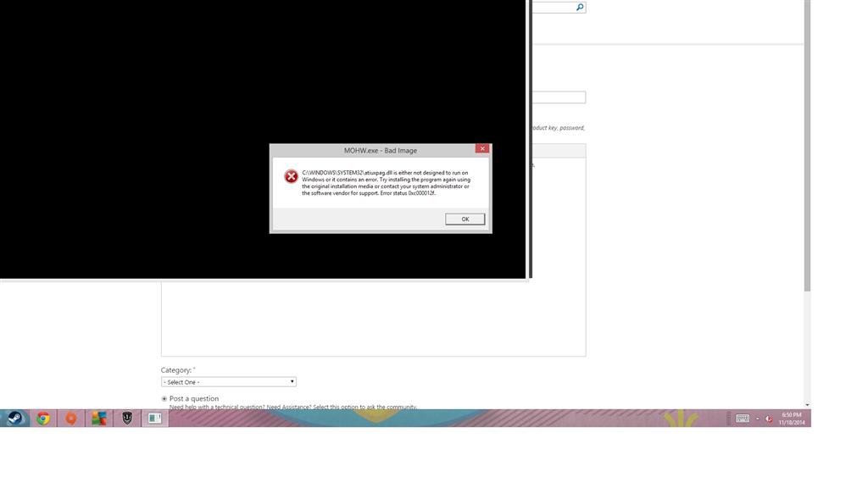This screenshot has height=488, width=868.
Task: Launch Steam from the taskbar
Action: coord(14,418)
